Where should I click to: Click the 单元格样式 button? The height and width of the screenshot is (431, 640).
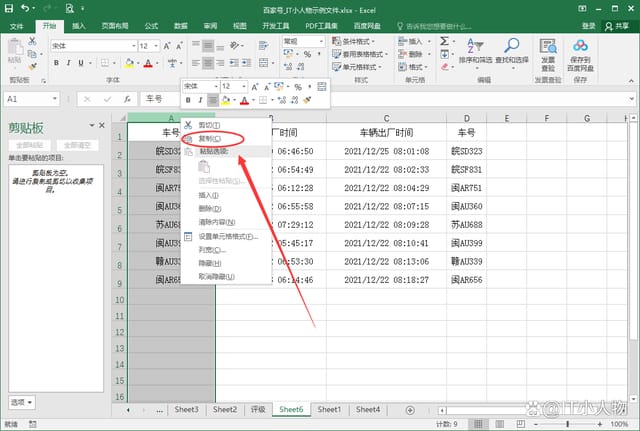point(358,67)
